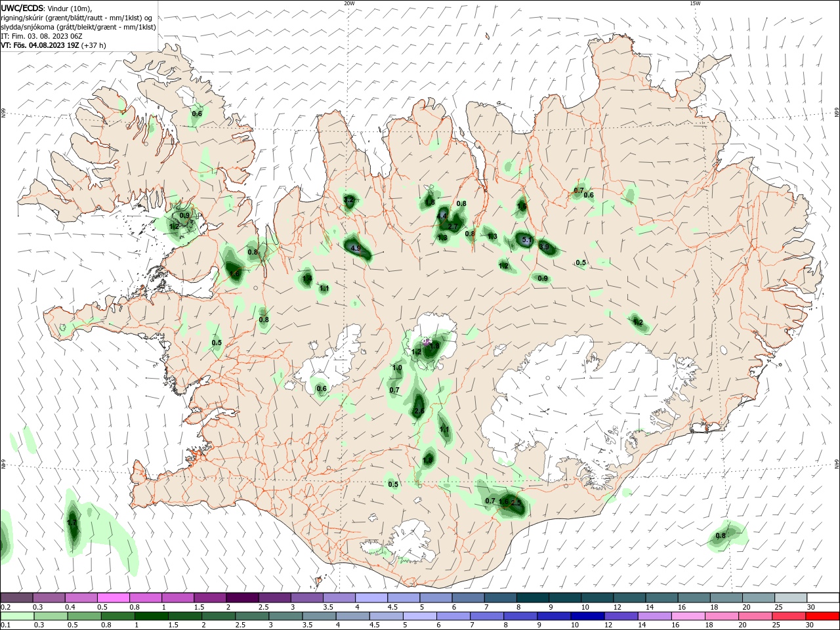Click the pale green 0.1 swatch in lower legend
This screenshot has height=630, width=840.
tap(17, 616)
